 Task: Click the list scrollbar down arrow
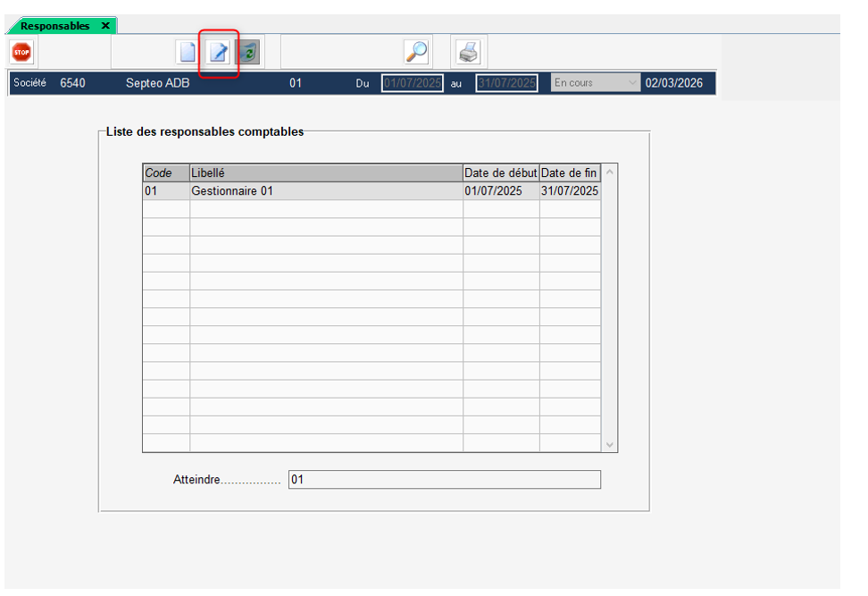coord(610,444)
